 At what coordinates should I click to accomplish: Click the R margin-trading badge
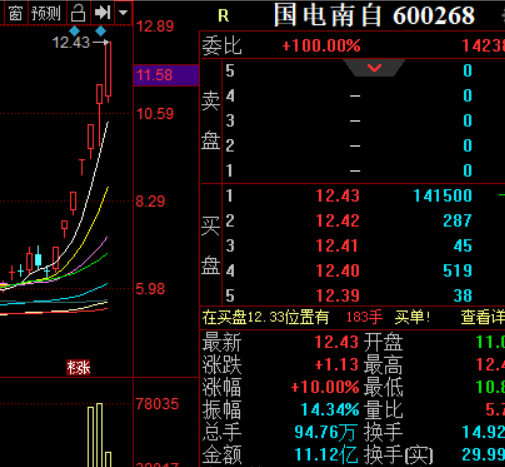pyautogui.click(x=223, y=15)
